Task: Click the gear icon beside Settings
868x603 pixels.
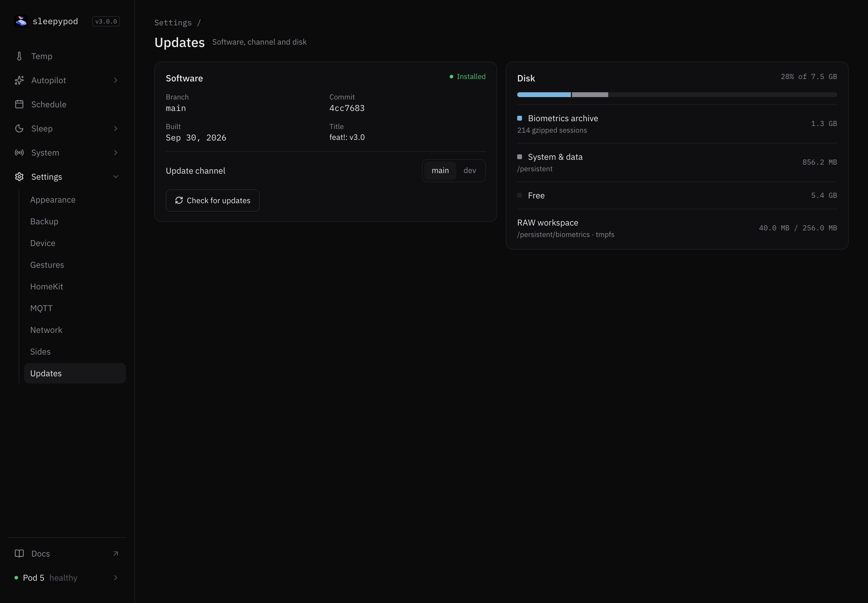Action: tap(19, 177)
